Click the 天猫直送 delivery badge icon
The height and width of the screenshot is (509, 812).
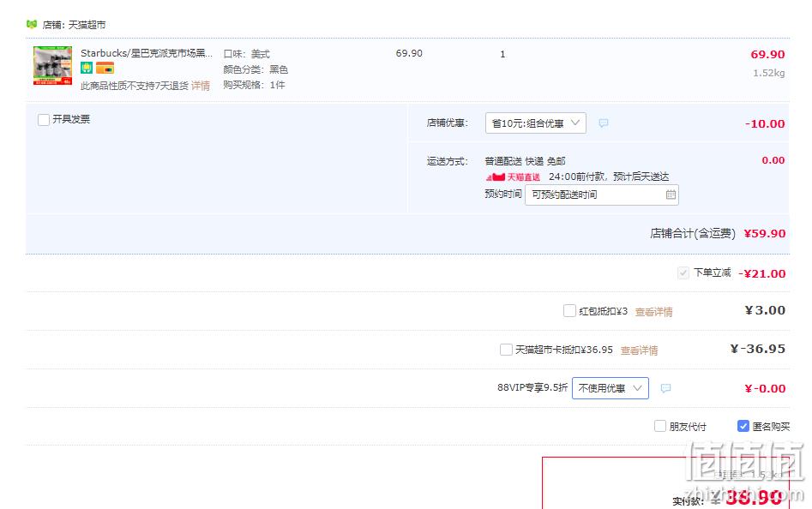coord(513,177)
